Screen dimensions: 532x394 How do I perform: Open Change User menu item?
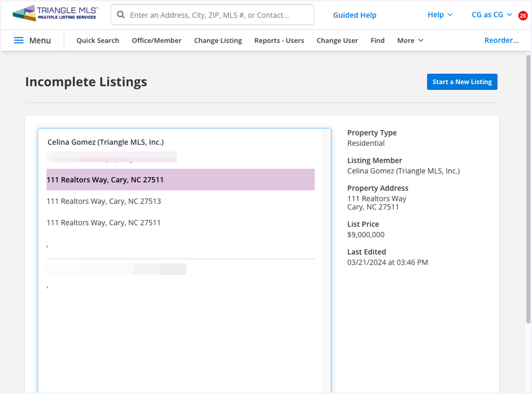click(337, 40)
